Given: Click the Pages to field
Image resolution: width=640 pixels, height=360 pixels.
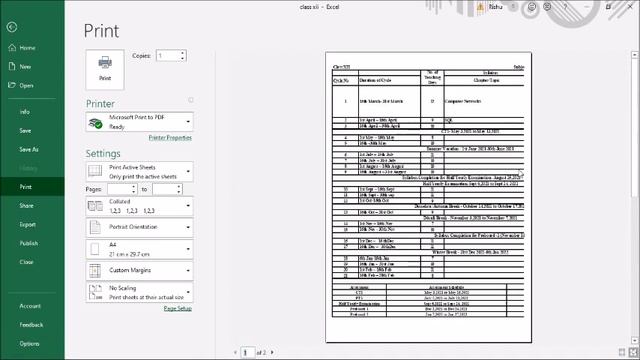Looking at the screenshot, I should 164,189.
